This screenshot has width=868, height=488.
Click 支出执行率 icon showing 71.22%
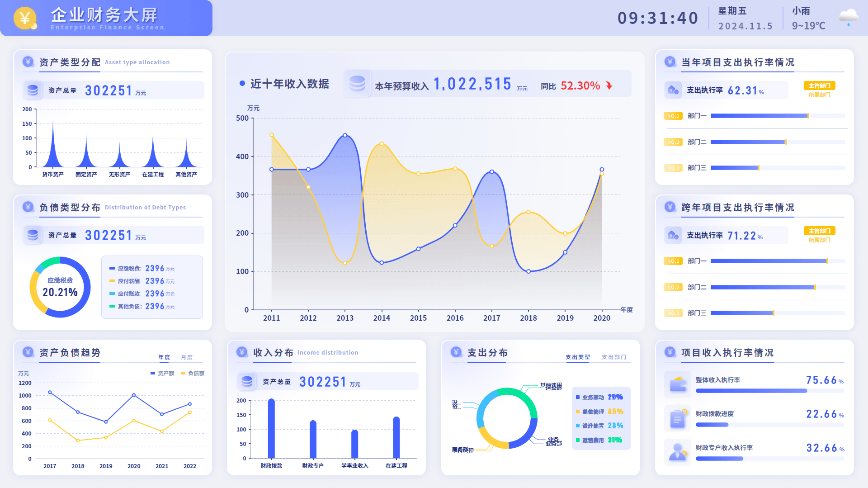[673, 235]
